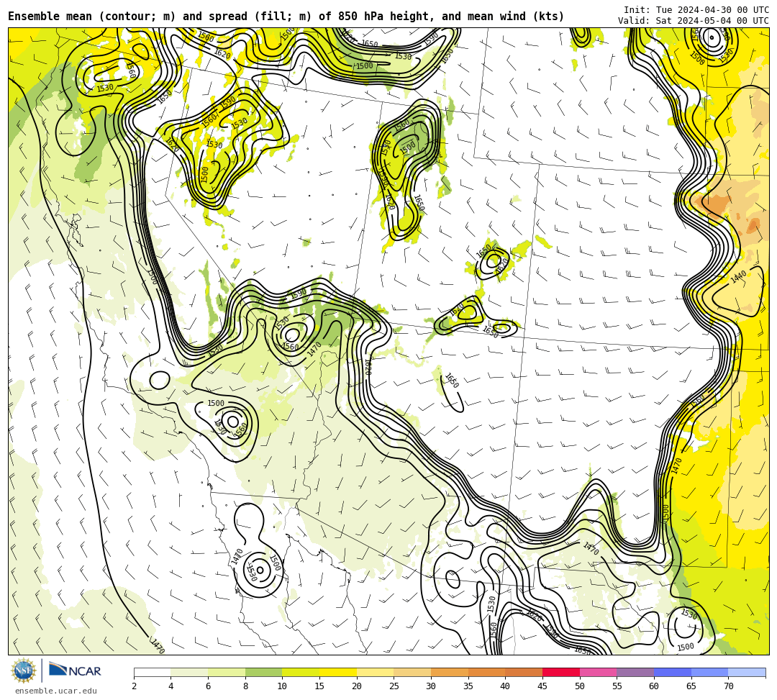Pick the white 2–4 legend swatch
Screen dimensions: 777x700
pyautogui.click(x=152, y=672)
